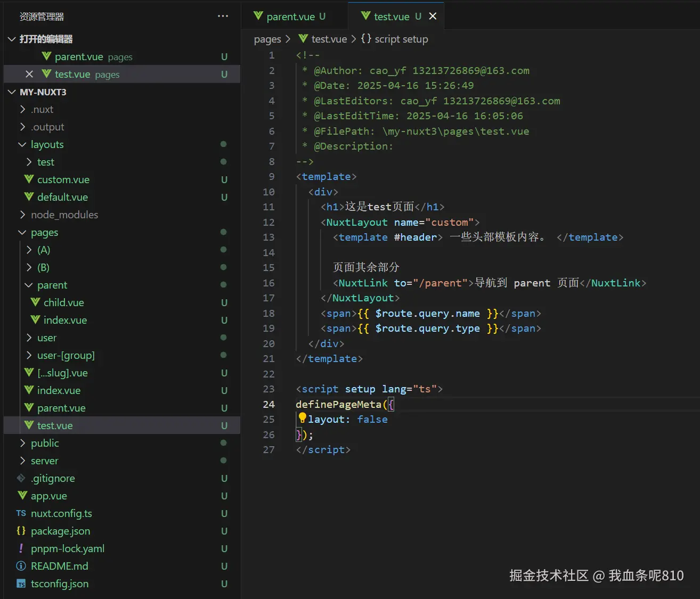Click the definePageMeta code on line 24
Image resolution: width=700 pixels, height=599 pixels.
click(x=345, y=404)
